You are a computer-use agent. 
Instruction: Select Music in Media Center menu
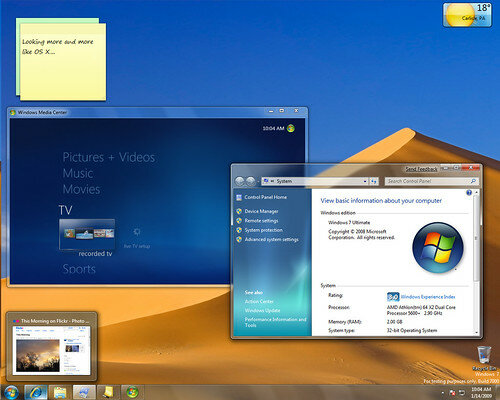(78, 173)
